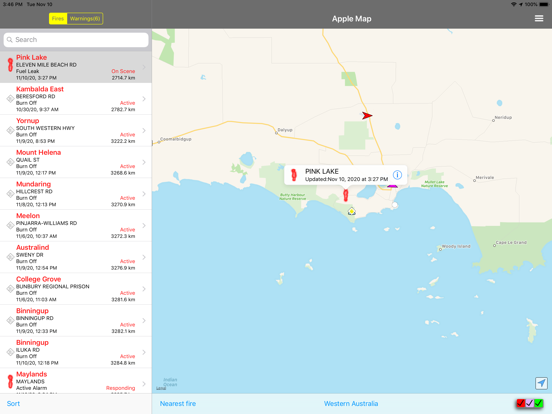552x414 pixels.
Task: Tap the Responding status text
Action: pyautogui.click(x=120, y=388)
